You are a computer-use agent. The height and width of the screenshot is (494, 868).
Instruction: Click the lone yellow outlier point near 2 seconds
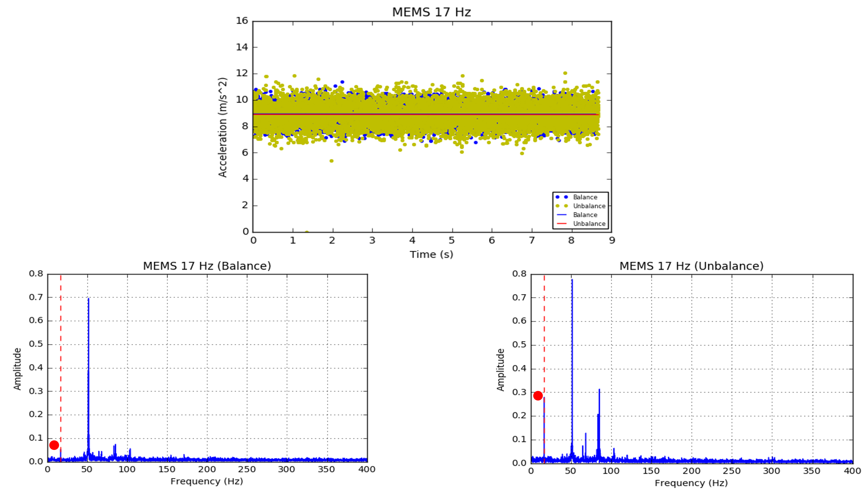pos(332,161)
